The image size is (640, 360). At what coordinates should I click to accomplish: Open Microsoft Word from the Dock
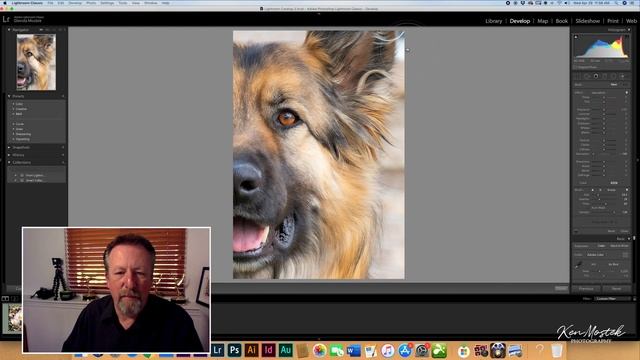(x=353, y=350)
